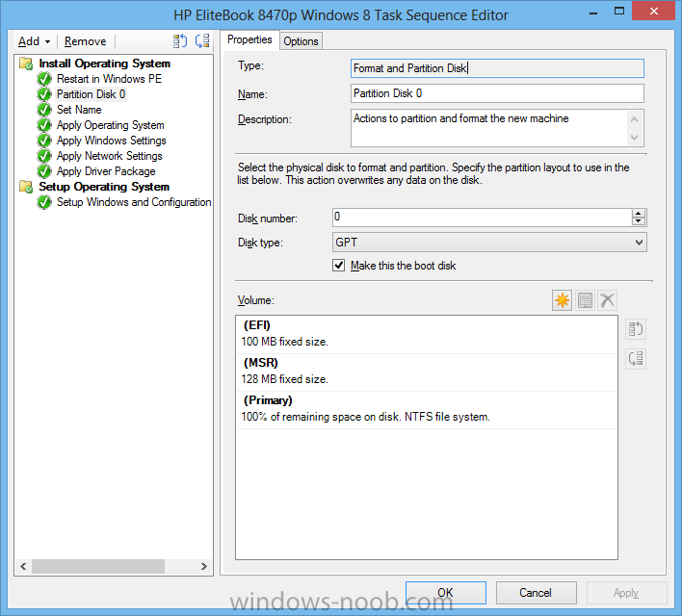Click the delete volume X icon
The width and height of the screenshot is (682, 616).
pyautogui.click(x=607, y=300)
